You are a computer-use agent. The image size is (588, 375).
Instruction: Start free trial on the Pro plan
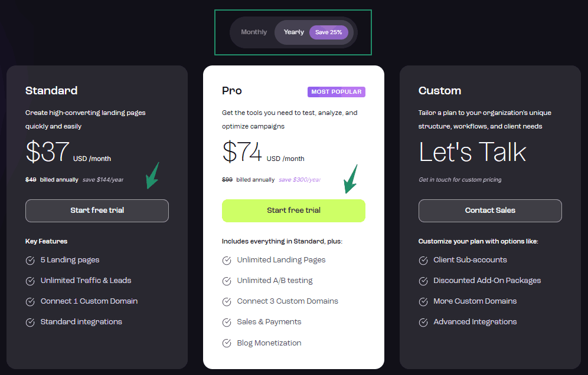pos(293,210)
